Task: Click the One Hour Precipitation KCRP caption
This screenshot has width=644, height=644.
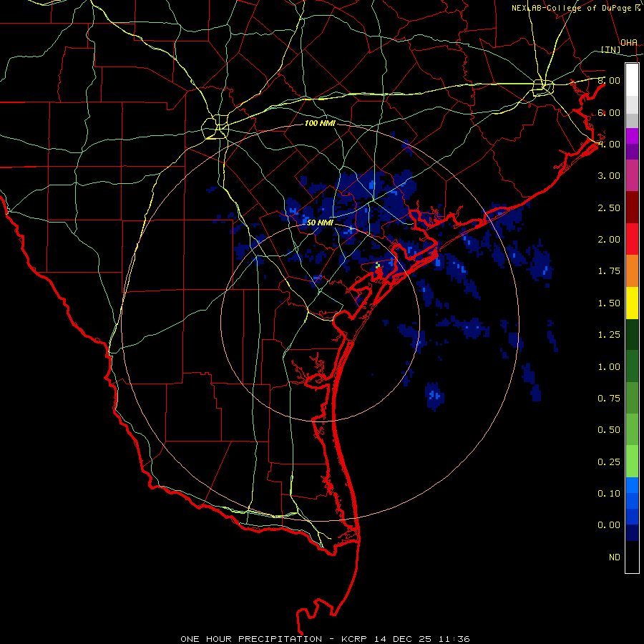Action: (325, 639)
